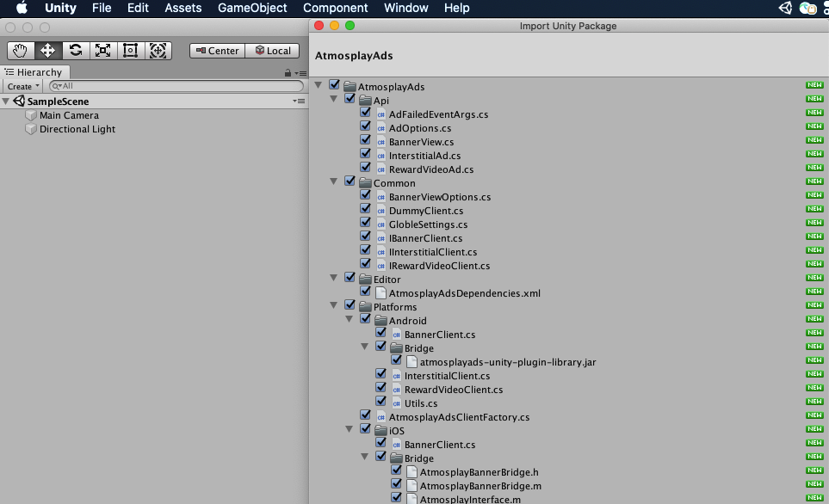Uncheck the Api folder checkbox
The image size is (829, 504).
tap(350, 98)
